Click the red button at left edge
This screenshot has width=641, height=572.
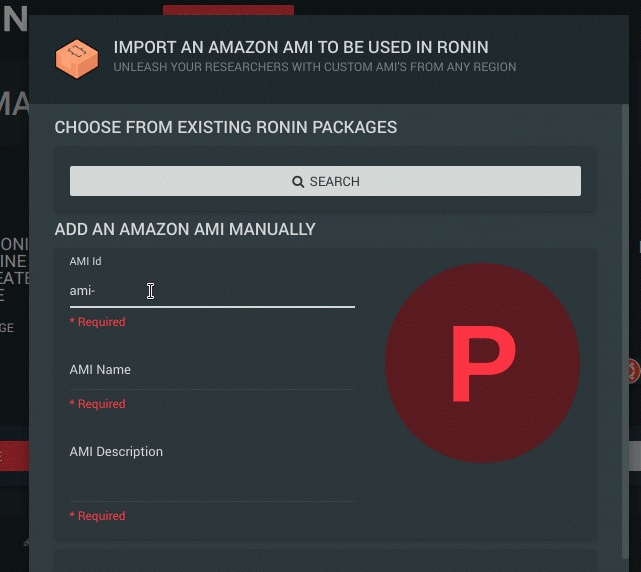(14, 456)
